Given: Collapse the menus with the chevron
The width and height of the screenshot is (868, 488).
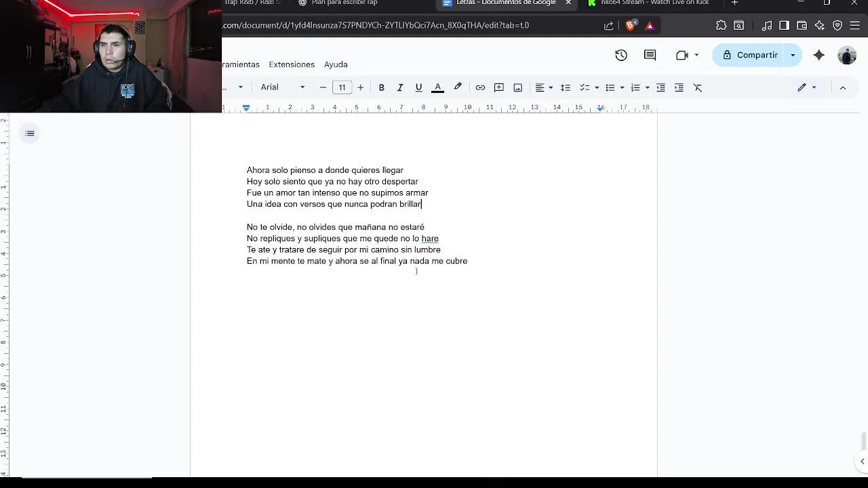Looking at the screenshot, I should [x=843, y=87].
